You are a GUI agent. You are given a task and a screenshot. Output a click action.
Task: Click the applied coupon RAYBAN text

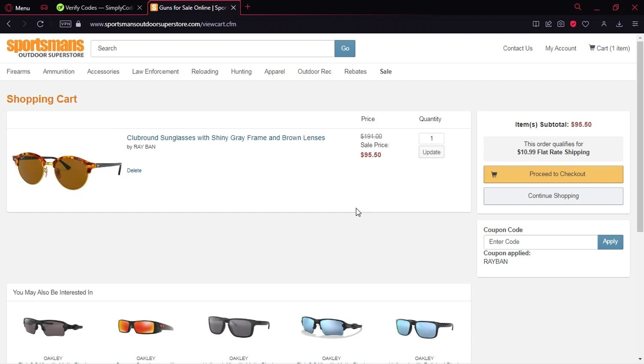[x=495, y=261]
